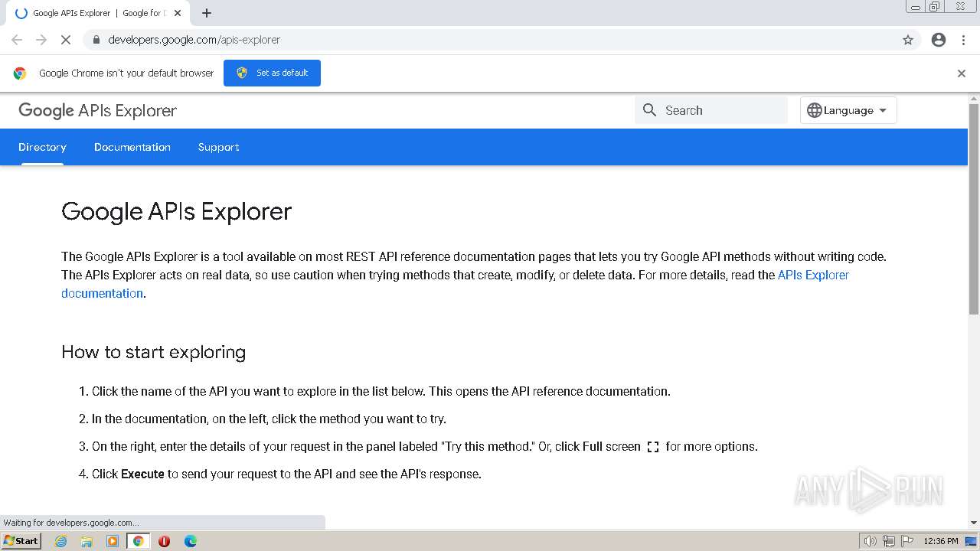Stop loading the page
This screenshot has width=980, height=551.
click(x=66, y=40)
